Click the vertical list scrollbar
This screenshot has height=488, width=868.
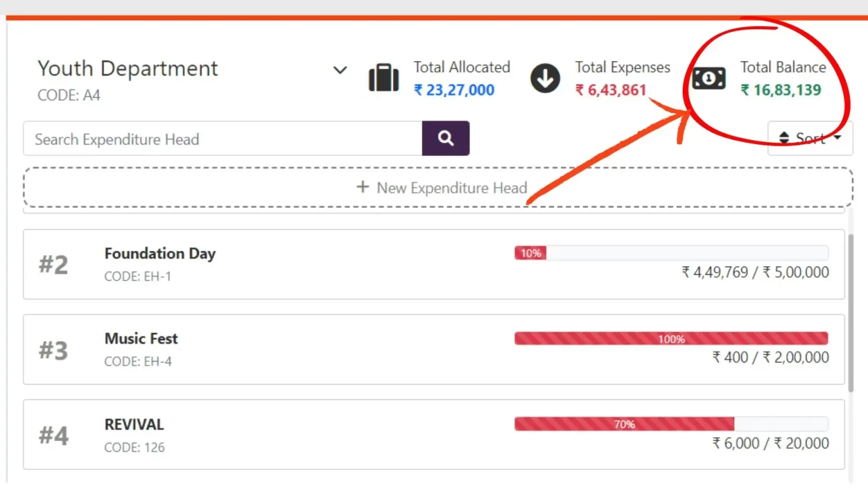(x=850, y=313)
